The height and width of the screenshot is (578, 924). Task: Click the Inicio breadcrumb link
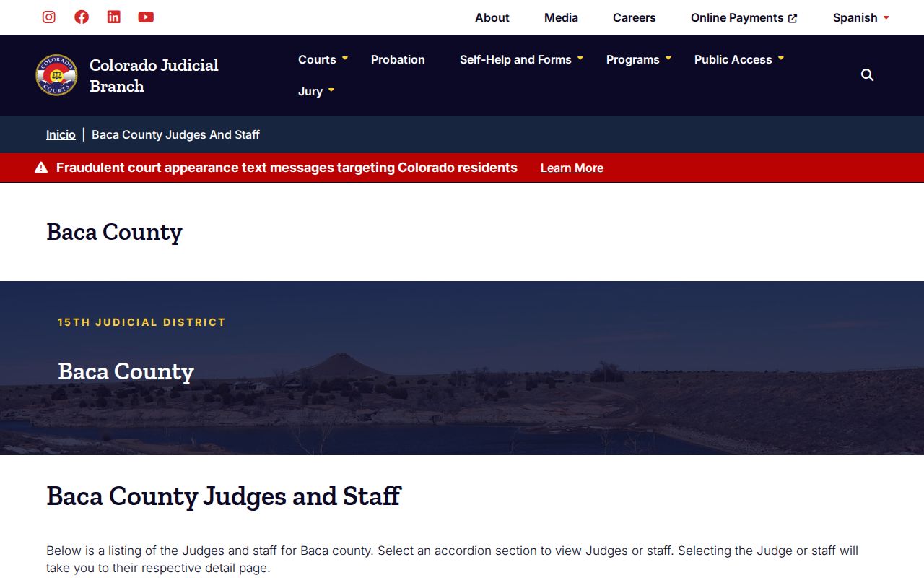click(61, 134)
